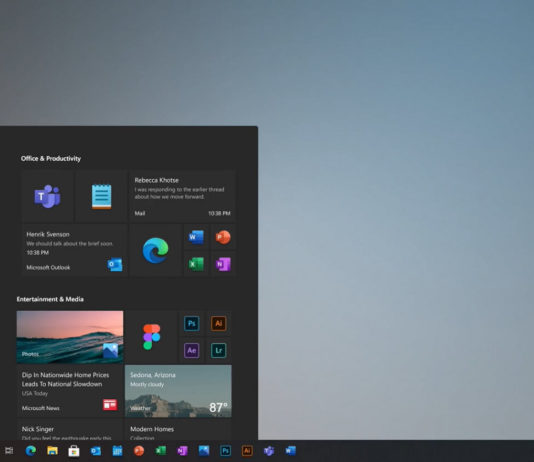Click the 'Mostly cloudy' weather text
Image resolution: width=534 pixels, height=462 pixels.
click(x=147, y=384)
